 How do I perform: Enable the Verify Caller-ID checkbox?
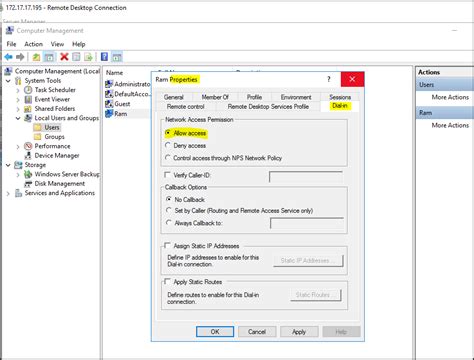coord(167,174)
